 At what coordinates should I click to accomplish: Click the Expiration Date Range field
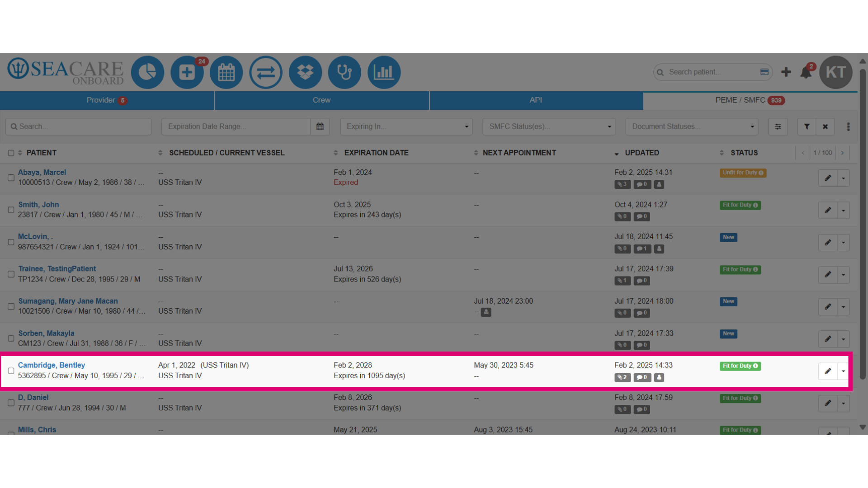236,127
